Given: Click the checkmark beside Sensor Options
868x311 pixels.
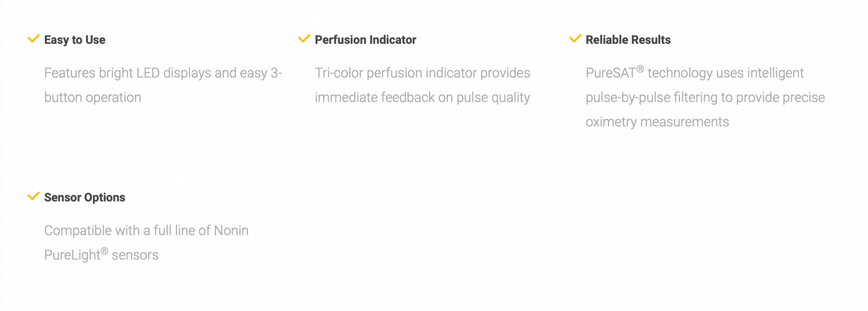Looking at the screenshot, I should coord(34,197).
